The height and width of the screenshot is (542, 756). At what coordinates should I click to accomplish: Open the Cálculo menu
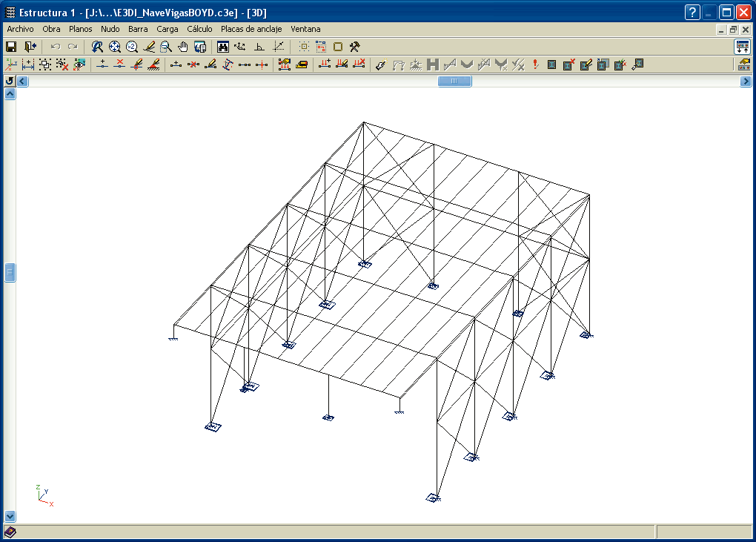[199, 29]
